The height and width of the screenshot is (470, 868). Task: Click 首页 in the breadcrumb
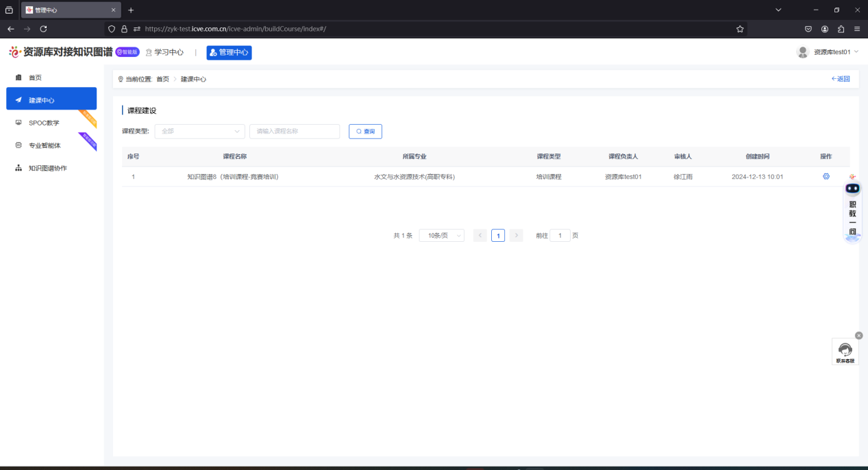coord(162,79)
